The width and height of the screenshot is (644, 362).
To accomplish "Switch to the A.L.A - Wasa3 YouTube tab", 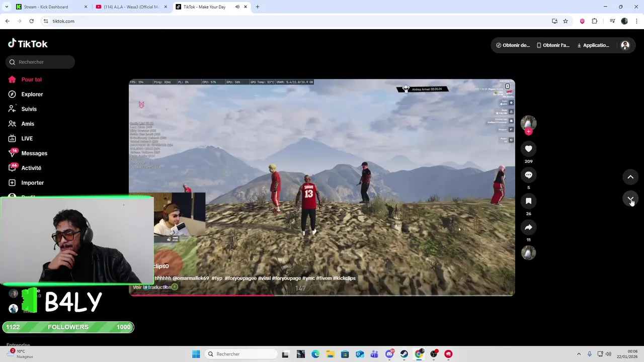I will click(132, 7).
